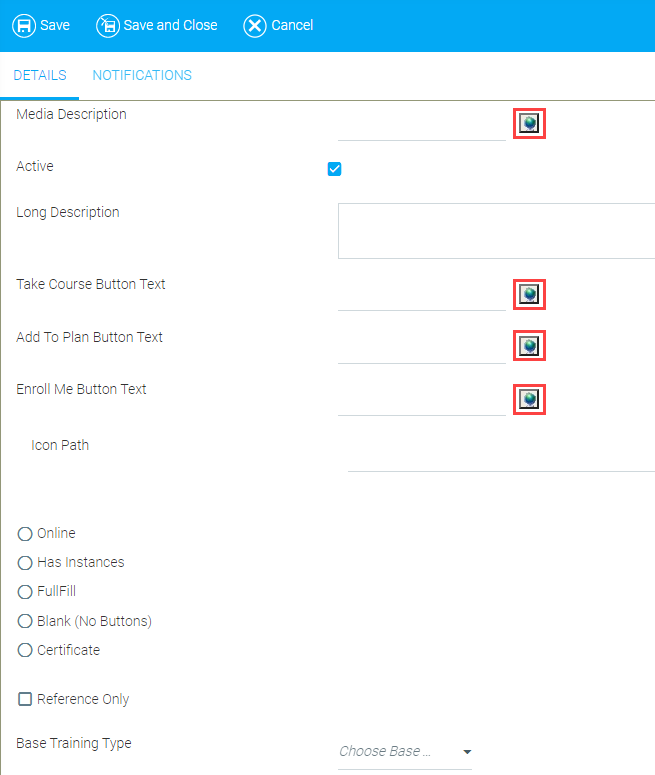This screenshot has width=655, height=775.
Task: Click the Base Training Type dropdown arrow
Action: [467, 752]
